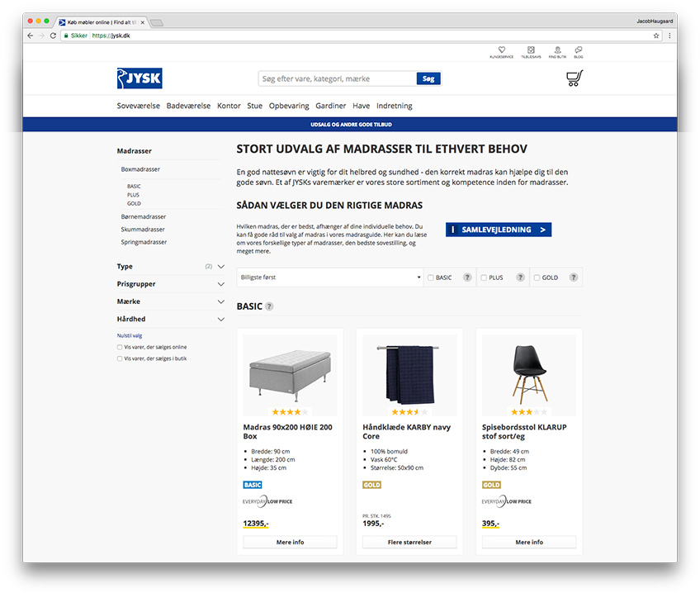Open Tilbudsavis icon in top bar
The image size is (700, 593).
point(531,52)
